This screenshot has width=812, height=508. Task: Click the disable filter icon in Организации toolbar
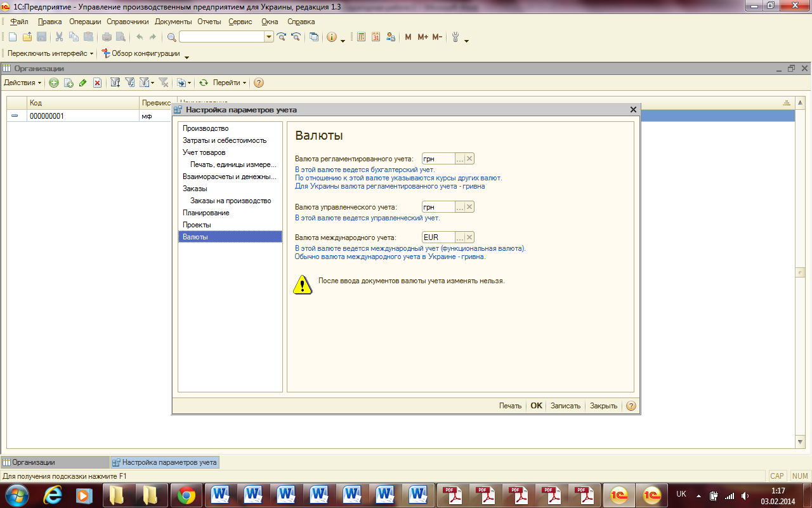(164, 83)
